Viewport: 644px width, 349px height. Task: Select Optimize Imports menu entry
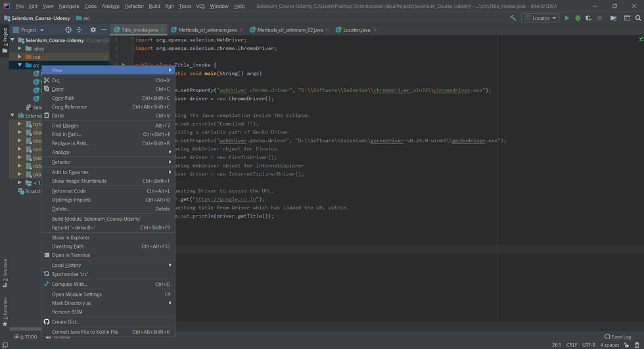coord(108,200)
